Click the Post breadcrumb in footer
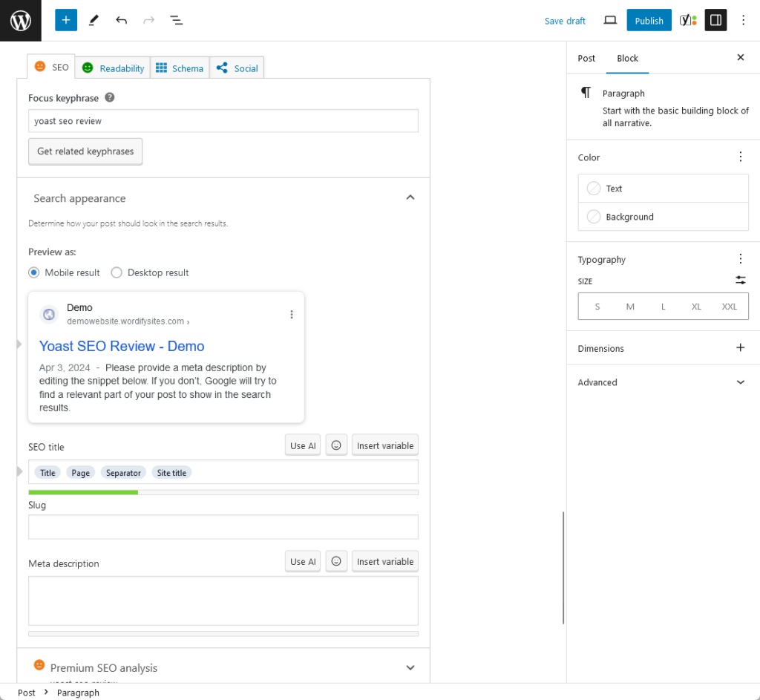Screen dimensions: 760x700 [26, 693]
